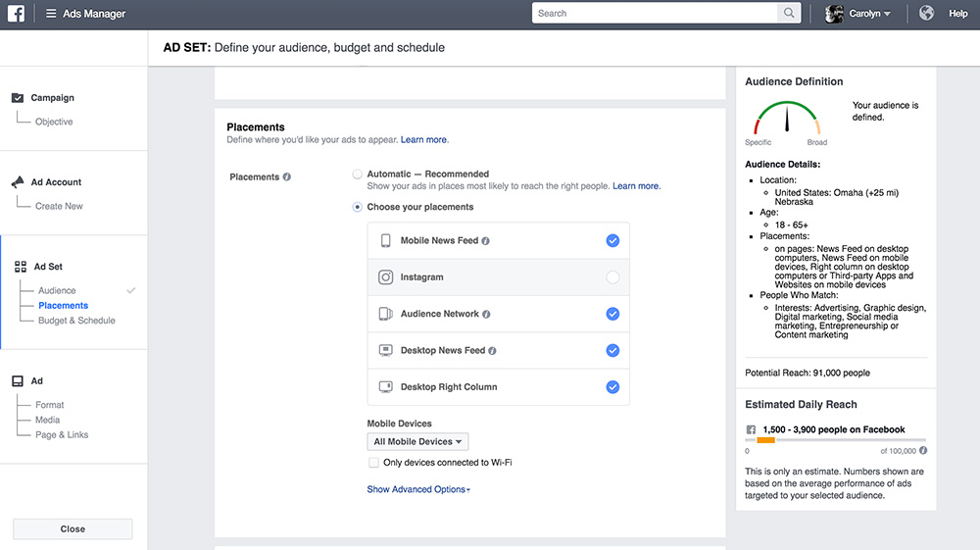Screen dimensions: 980x550
Task: Click the Ad Set section header
Action: point(48,267)
